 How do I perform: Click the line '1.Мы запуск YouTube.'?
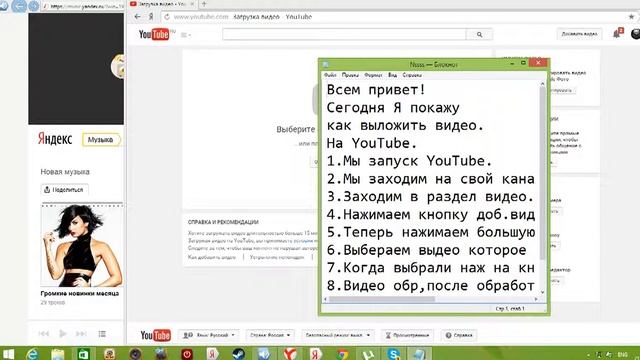coord(409,161)
